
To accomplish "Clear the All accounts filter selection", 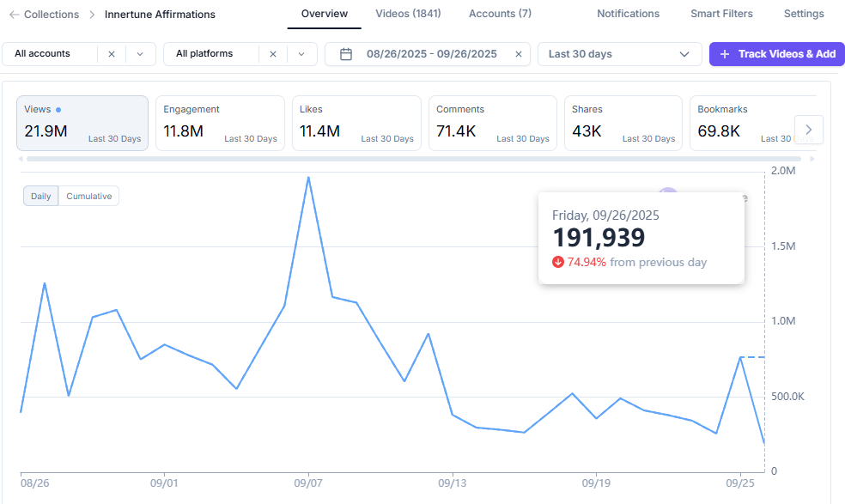I will [111, 54].
